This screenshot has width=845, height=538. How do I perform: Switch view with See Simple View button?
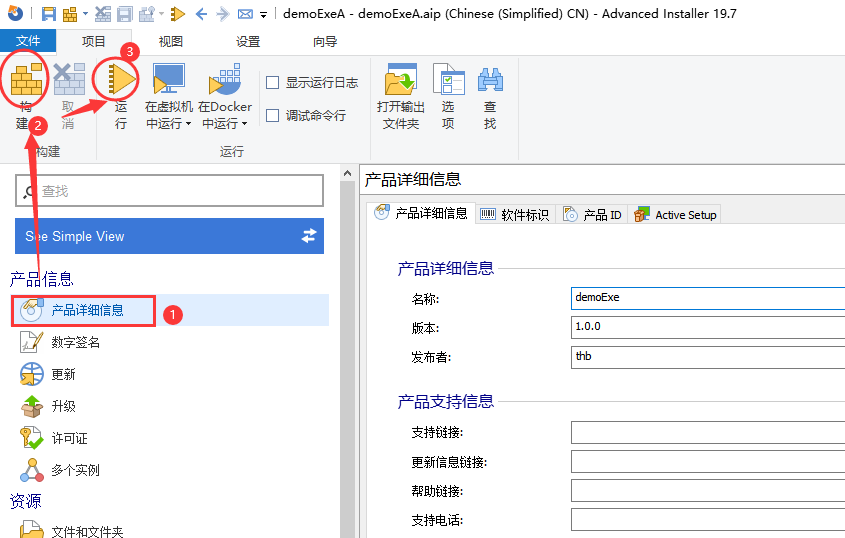click(169, 236)
